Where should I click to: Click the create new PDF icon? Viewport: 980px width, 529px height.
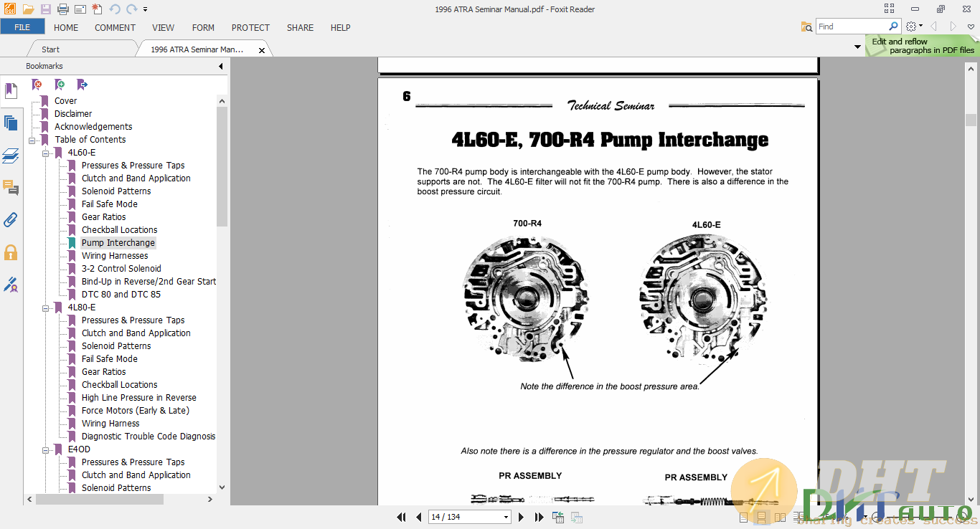(x=98, y=9)
